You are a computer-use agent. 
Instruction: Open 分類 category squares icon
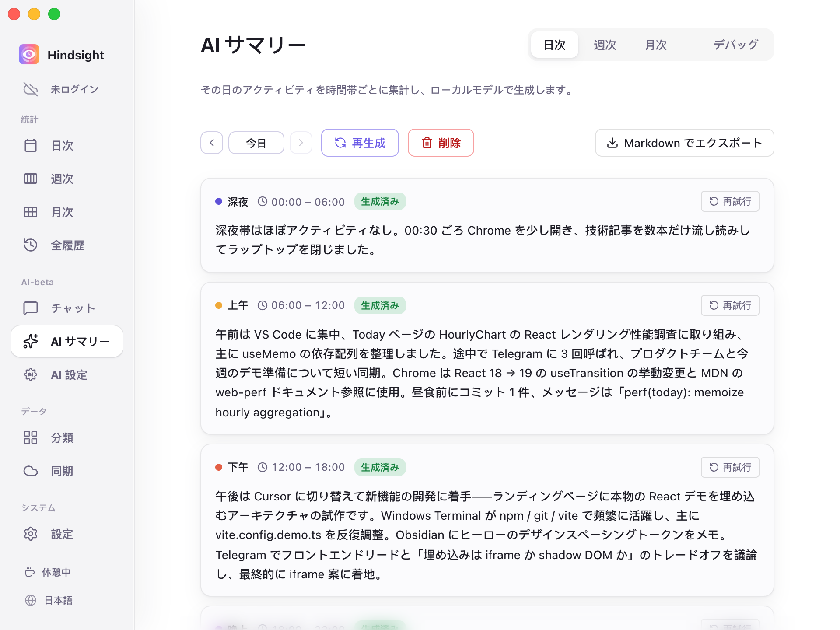click(x=31, y=437)
